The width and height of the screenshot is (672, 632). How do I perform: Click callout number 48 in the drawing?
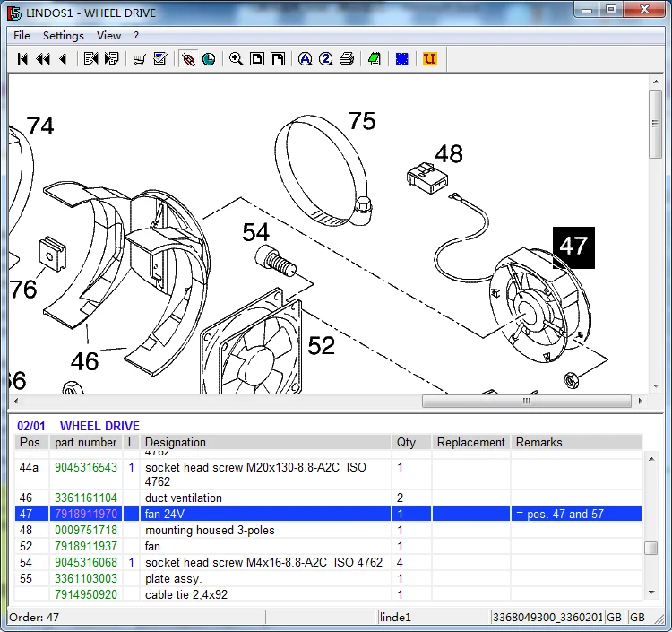click(x=449, y=154)
